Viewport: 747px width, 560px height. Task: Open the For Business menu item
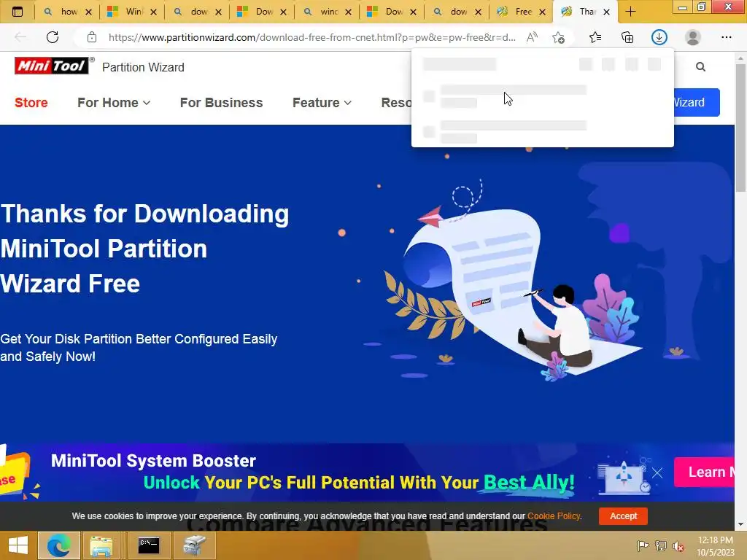[x=221, y=102]
